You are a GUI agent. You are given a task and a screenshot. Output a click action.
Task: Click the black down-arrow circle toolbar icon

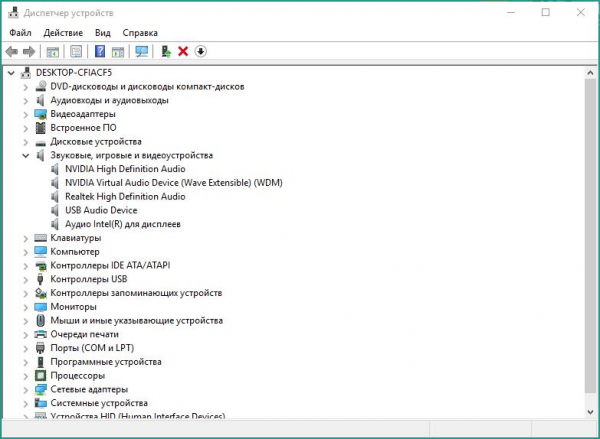point(201,51)
